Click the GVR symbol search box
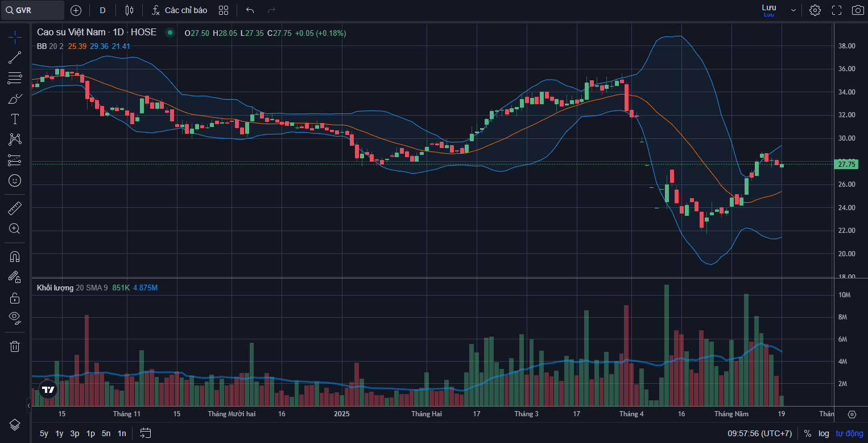Image resolution: width=868 pixels, height=443 pixels. click(x=34, y=10)
